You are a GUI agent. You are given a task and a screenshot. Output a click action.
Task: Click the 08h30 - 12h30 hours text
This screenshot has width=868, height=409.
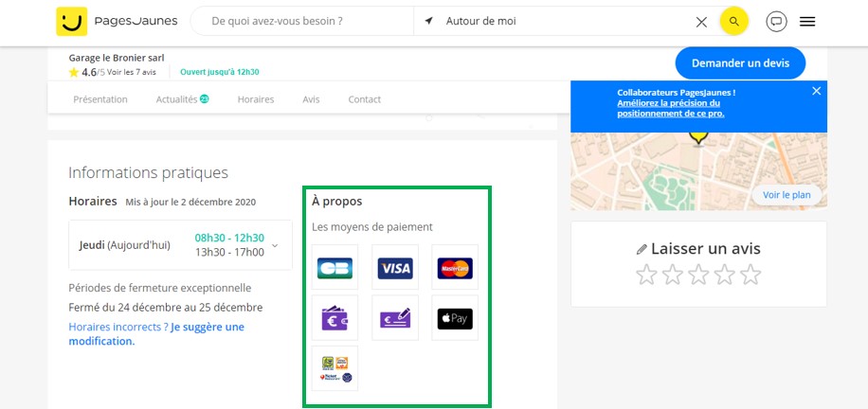229,238
